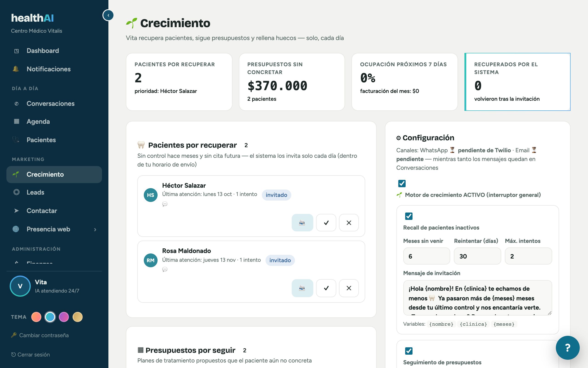Click Cerrar sesión to log out
This screenshot has width=588, height=368.
coord(31,355)
